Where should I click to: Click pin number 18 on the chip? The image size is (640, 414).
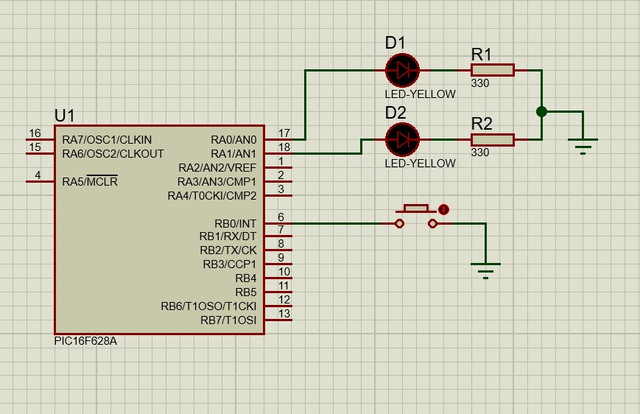(x=284, y=147)
